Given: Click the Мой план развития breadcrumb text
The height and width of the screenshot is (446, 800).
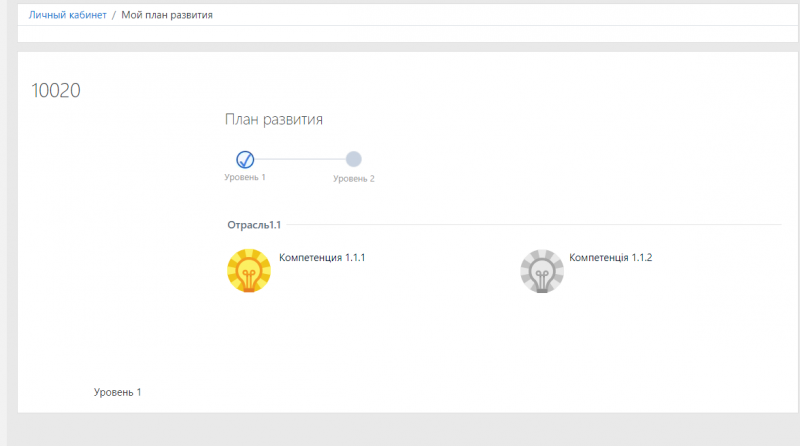Looking at the screenshot, I should 167,15.
